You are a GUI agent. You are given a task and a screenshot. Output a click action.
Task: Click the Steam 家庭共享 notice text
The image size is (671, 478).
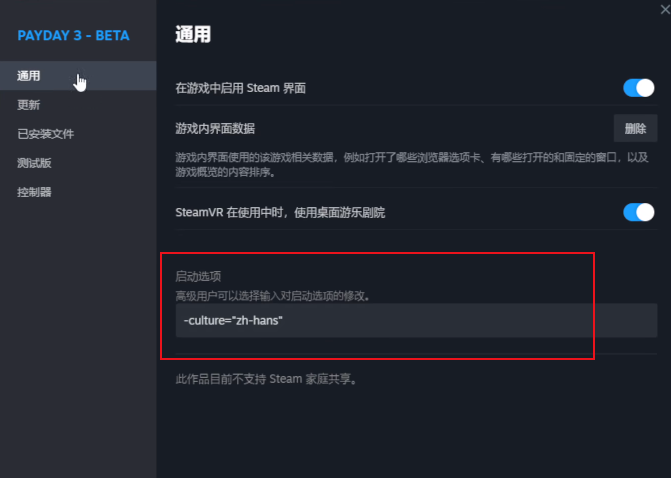(266, 379)
